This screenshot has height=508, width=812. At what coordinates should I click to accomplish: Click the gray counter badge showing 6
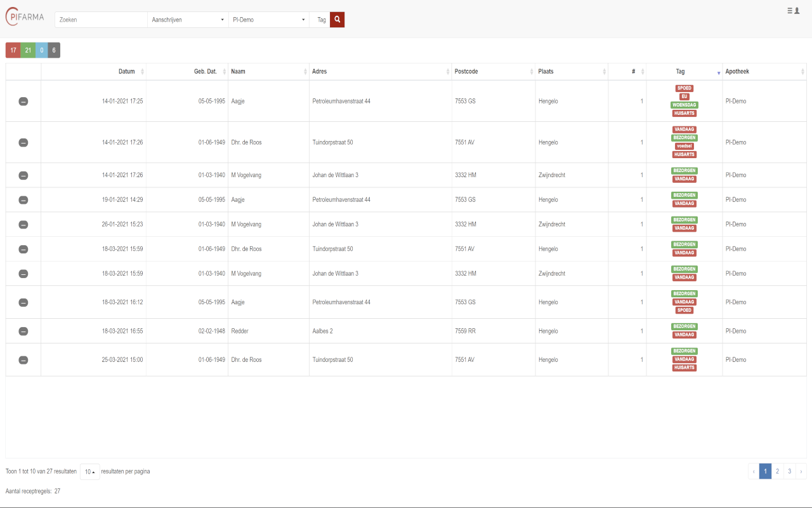point(54,50)
